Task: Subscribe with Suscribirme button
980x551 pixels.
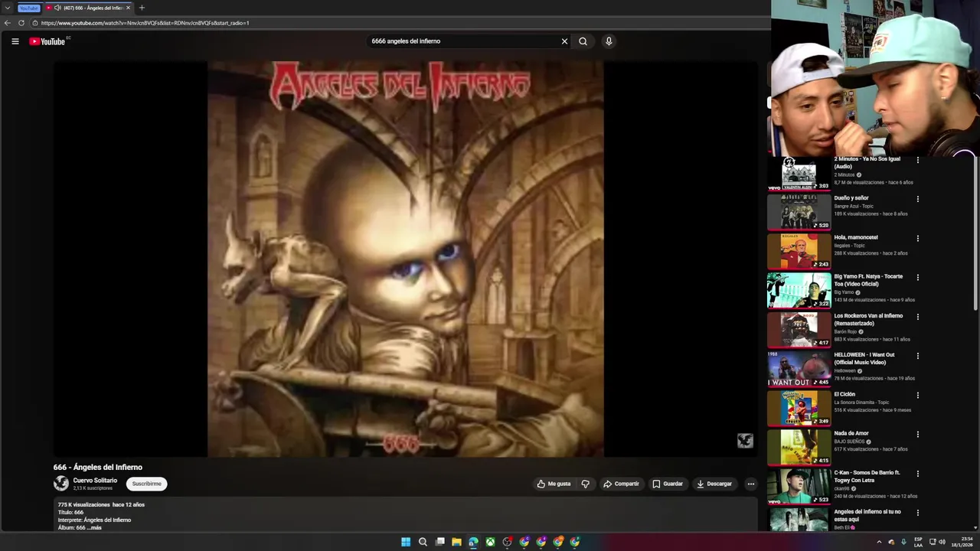Action: (x=146, y=484)
